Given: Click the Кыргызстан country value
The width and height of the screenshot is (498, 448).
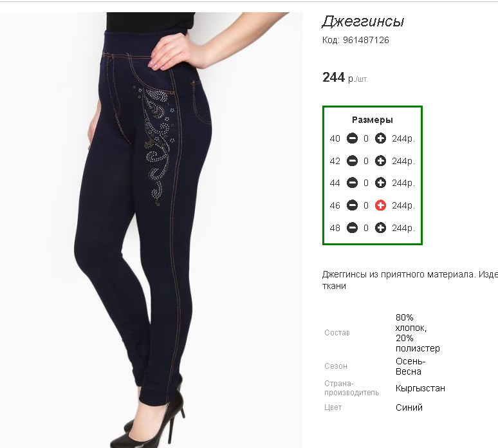Looking at the screenshot, I should [420, 388].
